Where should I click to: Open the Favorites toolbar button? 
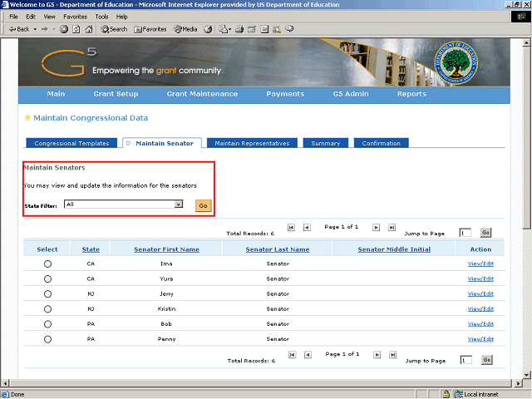(150, 29)
